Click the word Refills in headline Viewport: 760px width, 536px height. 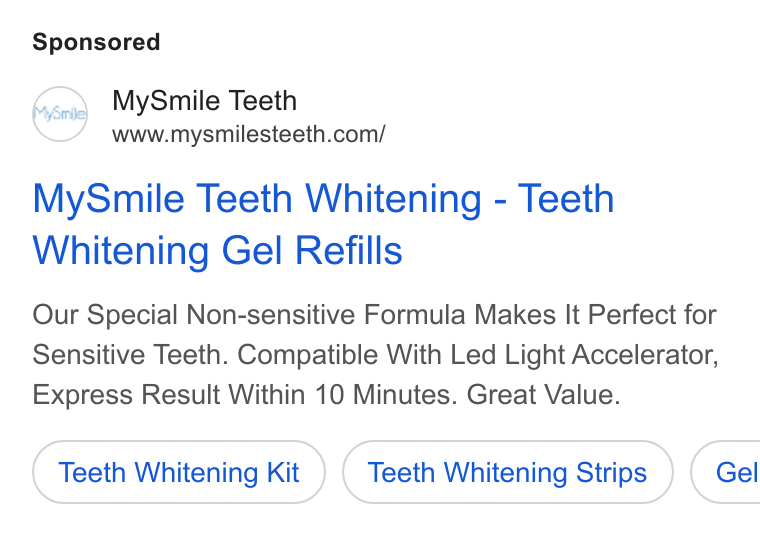[x=348, y=251]
